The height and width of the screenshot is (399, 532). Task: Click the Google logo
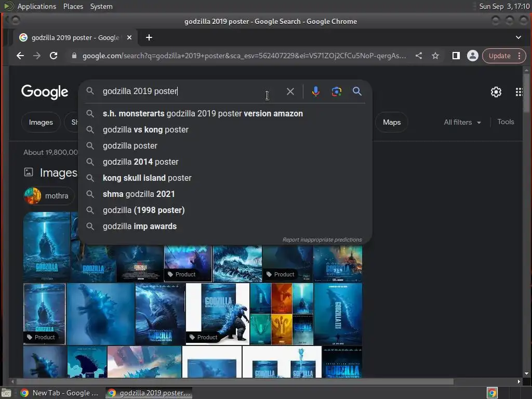[45, 91]
